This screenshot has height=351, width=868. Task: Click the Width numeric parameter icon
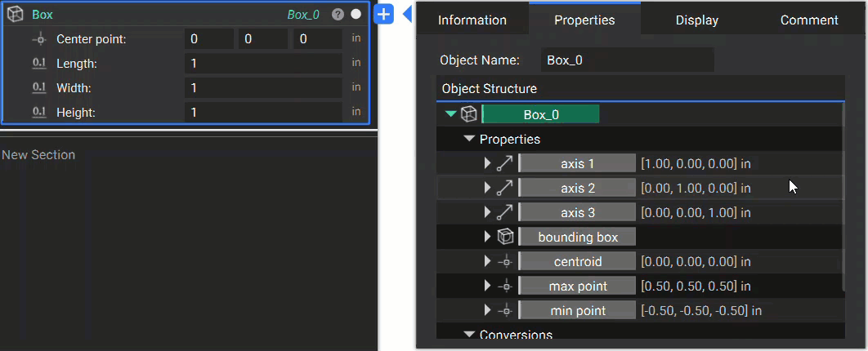[39, 88]
